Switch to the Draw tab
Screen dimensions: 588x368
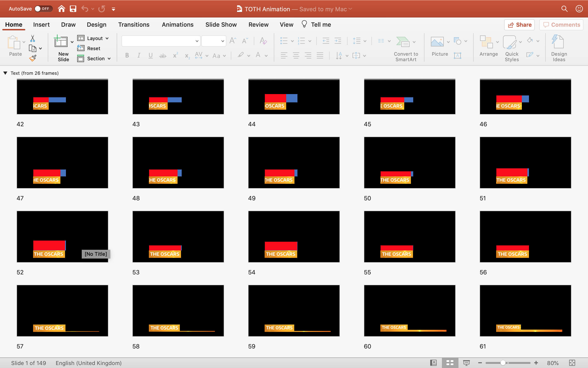tap(68, 25)
